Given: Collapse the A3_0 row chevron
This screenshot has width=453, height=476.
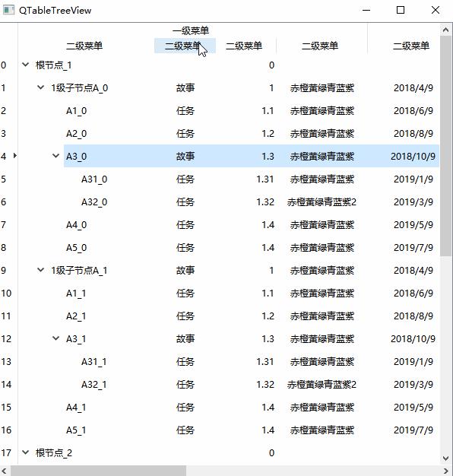Looking at the screenshot, I should click(x=55, y=156).
